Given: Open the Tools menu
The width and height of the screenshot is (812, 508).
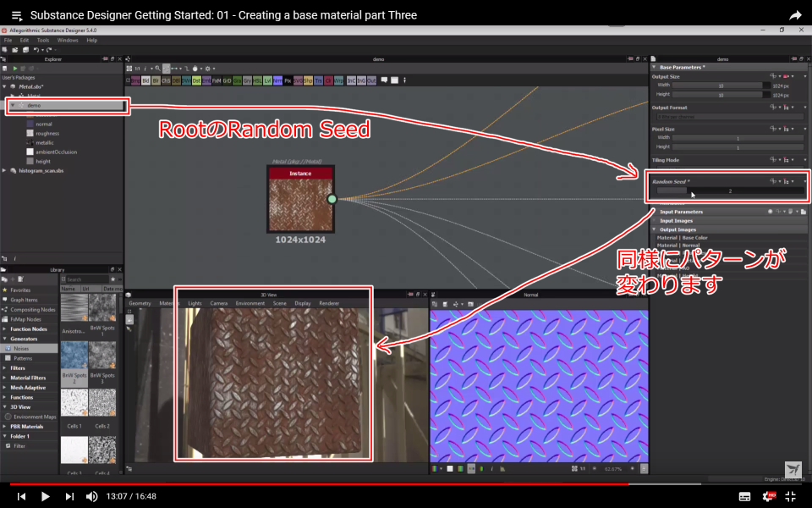Looking at the screenshot, I should (x=43, y=40).
